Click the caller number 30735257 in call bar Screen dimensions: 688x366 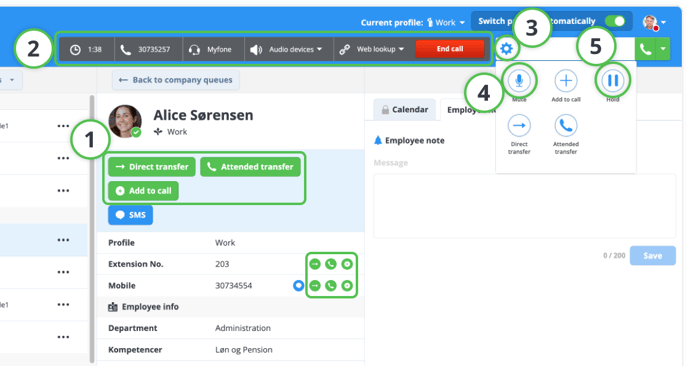point(148,49)
